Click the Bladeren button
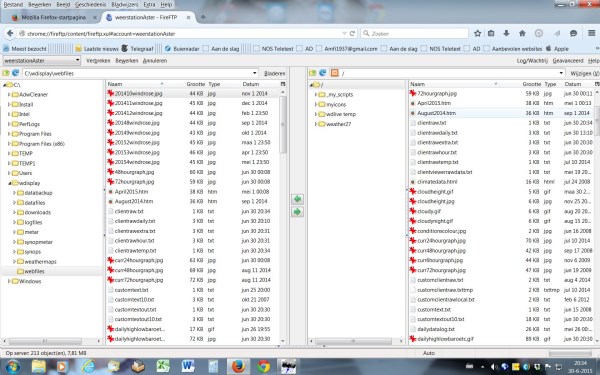 click(274, 73)
